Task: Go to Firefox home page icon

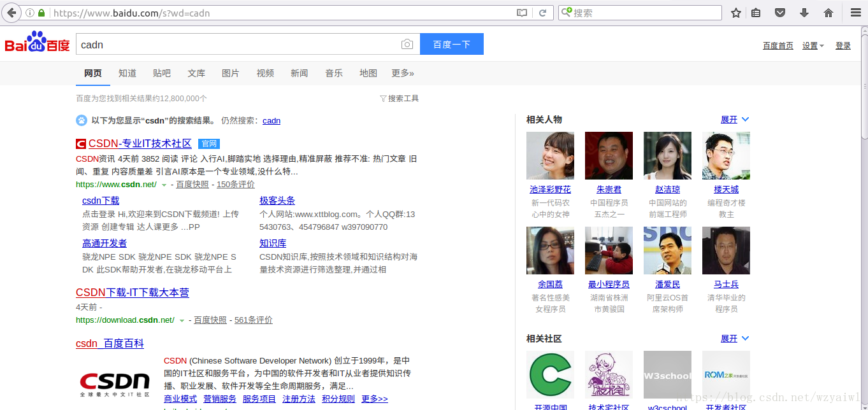Action: 828,13
